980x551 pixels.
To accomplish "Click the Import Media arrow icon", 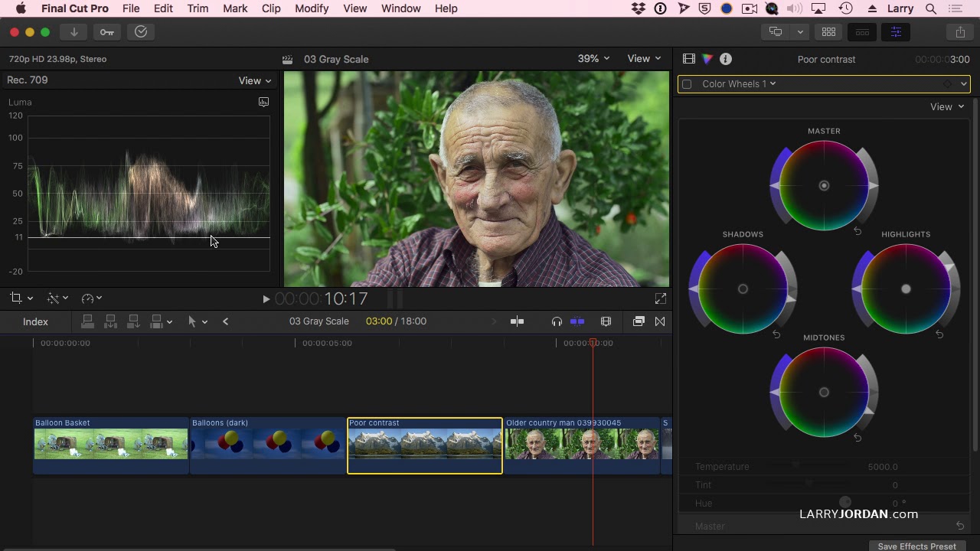I will (x=73, y=32).
